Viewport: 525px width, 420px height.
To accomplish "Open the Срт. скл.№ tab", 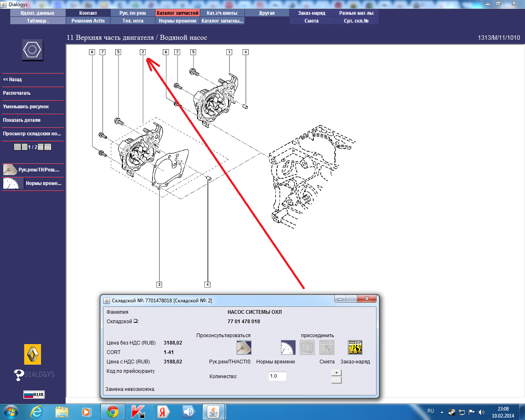I will 356,21.
